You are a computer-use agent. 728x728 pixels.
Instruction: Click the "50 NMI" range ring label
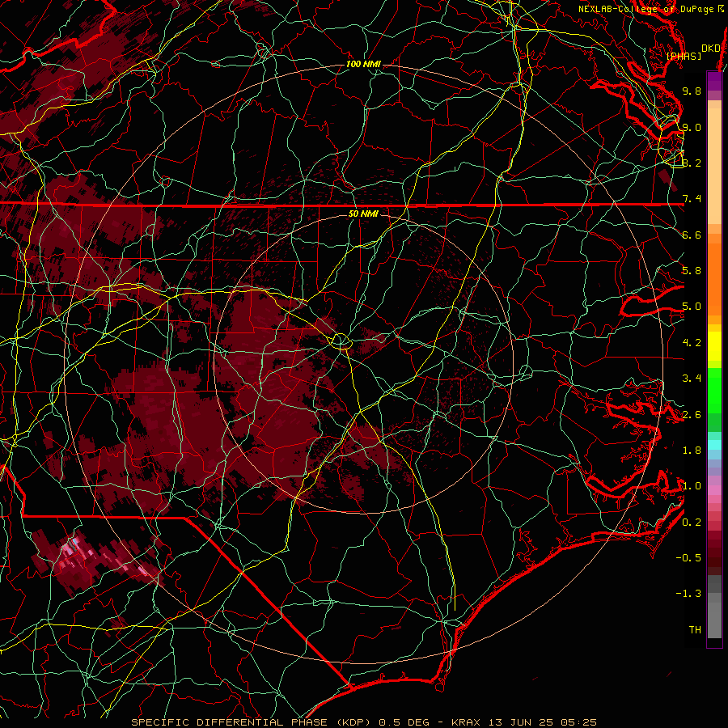(363, 214)
